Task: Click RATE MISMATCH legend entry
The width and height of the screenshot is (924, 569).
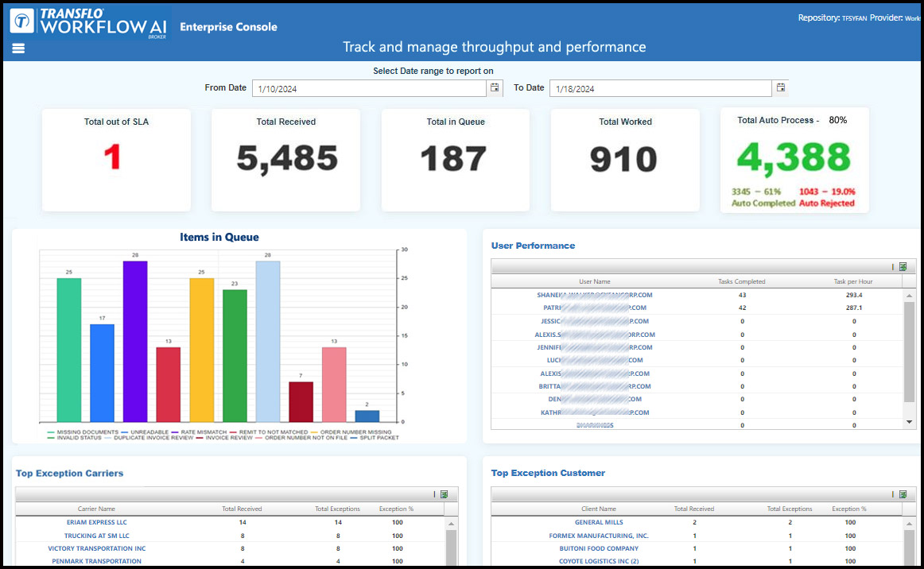Action: pyautogui.click(x=199, y=432)
